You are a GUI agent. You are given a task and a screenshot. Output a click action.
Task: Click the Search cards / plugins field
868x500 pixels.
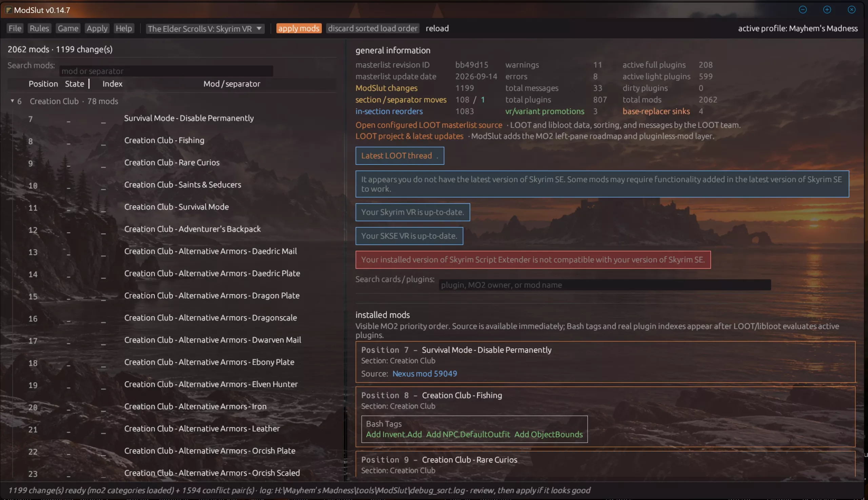coord(605,285)
